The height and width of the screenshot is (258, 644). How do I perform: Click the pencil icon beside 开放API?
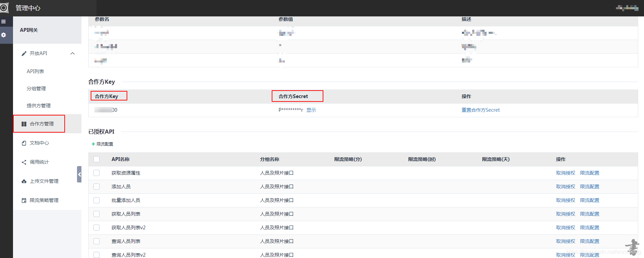(24, 54)
